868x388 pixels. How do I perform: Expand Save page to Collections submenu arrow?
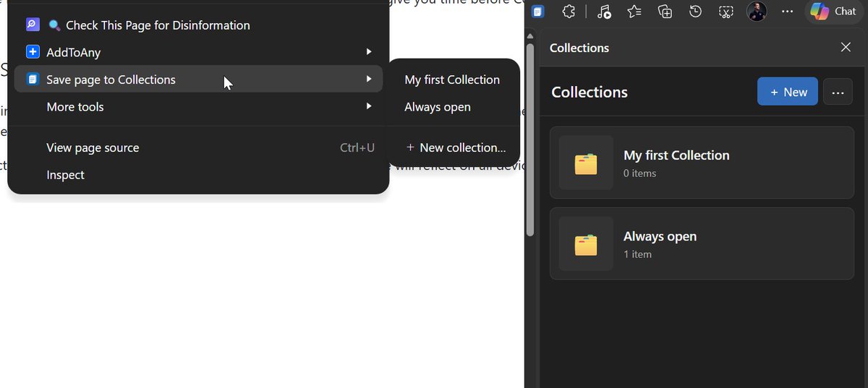[369, 79]
